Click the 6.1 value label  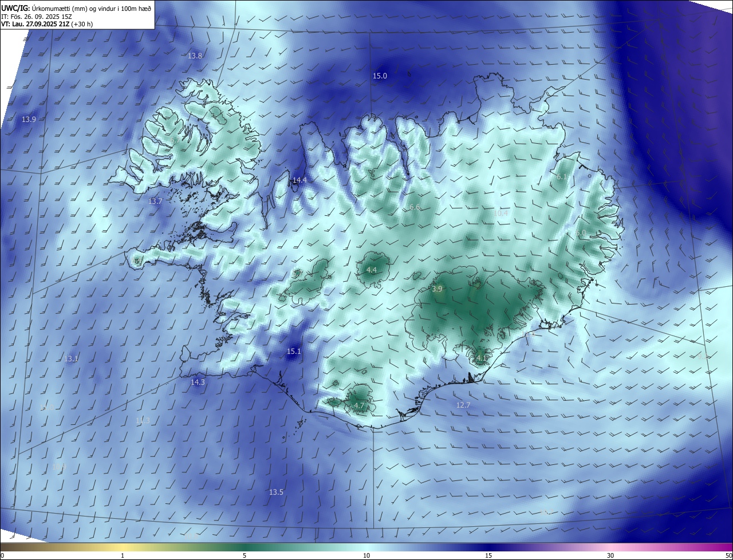click(x=562, y=177)
